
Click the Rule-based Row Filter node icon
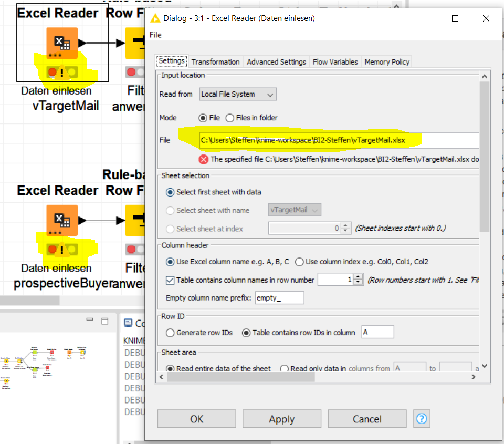click(x=135, y=45)
